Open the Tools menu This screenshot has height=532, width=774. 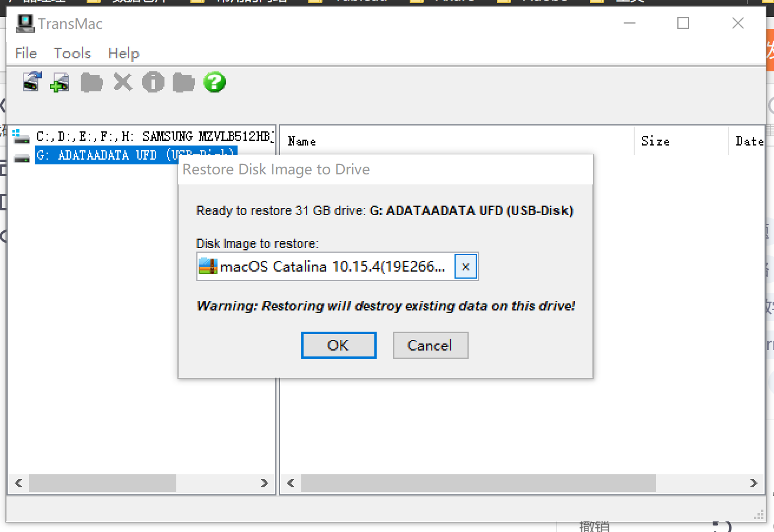pyautogui.click(x=73, y=53)
